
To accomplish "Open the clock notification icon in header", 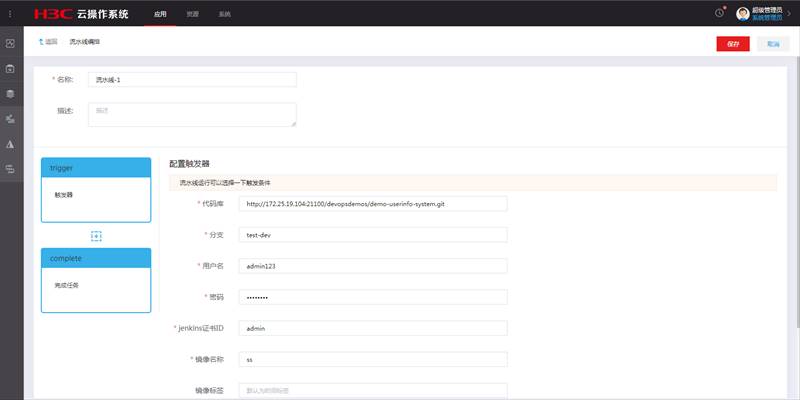I will coord(719,13).
